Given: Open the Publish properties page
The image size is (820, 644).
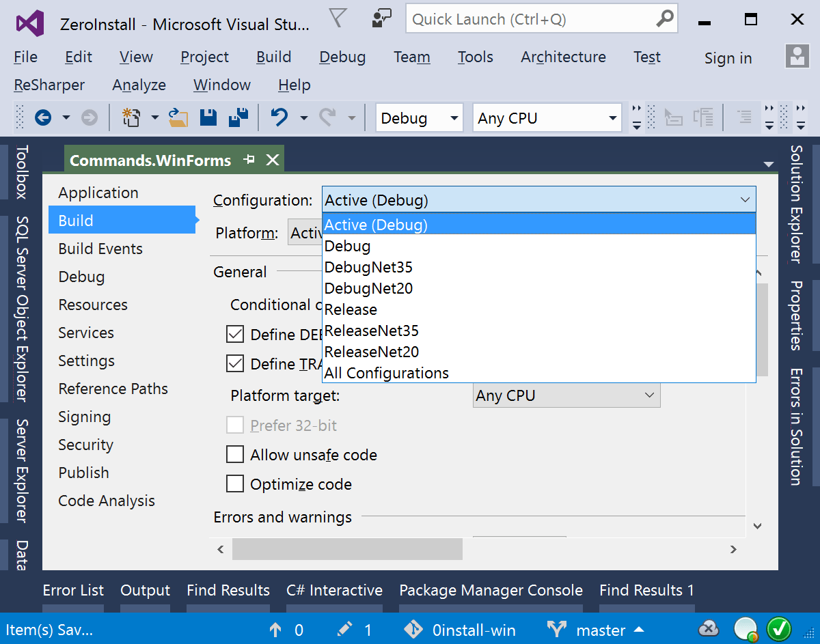Looking at the screenshot, I should [x=122, y=473].
